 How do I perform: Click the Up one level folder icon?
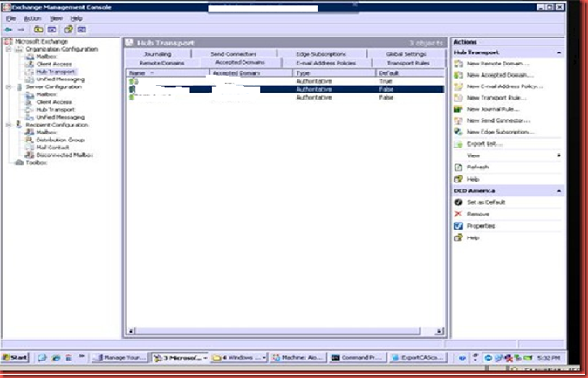tap(38, 30)
